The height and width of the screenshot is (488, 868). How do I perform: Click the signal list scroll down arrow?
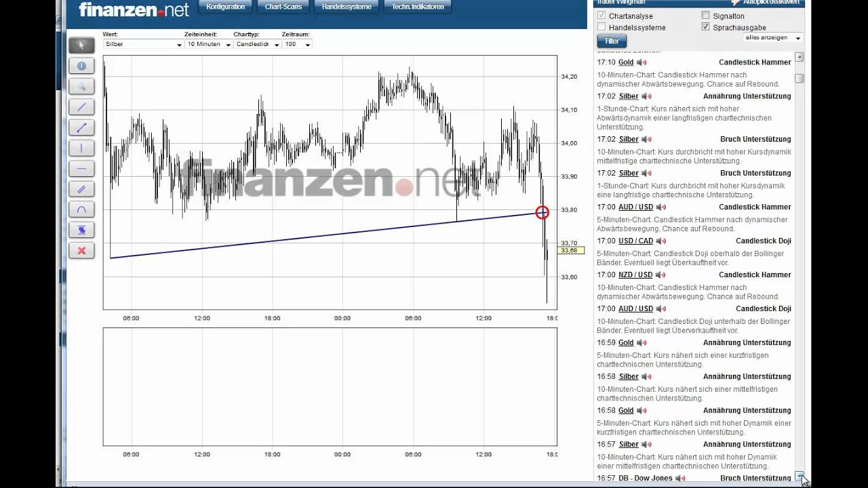click(800, 476)
